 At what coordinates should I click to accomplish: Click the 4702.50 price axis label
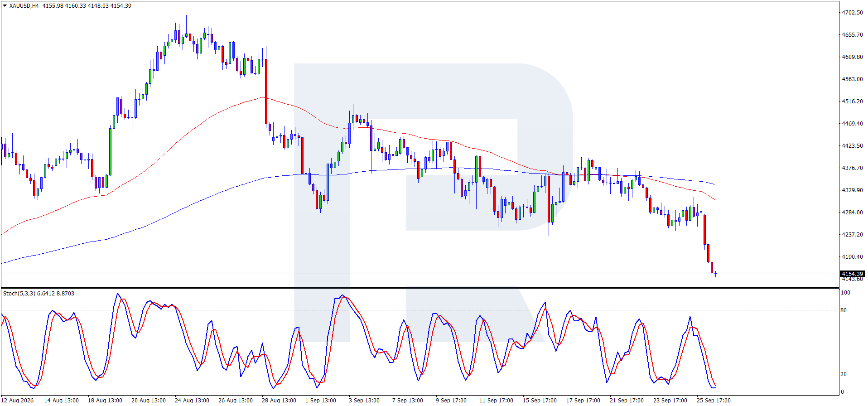852,13
